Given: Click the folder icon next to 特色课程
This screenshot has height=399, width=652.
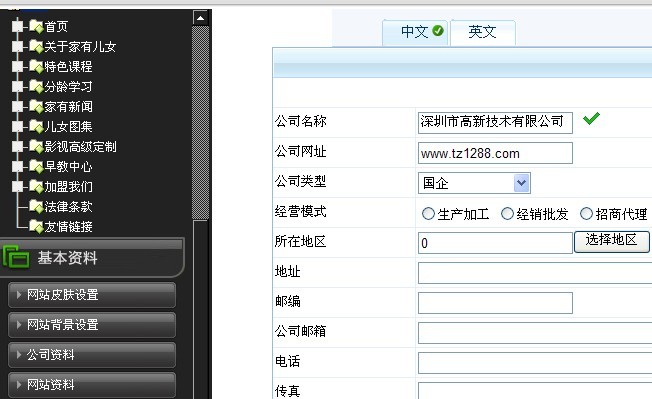Looking at the screenshot, I should 37,66.
